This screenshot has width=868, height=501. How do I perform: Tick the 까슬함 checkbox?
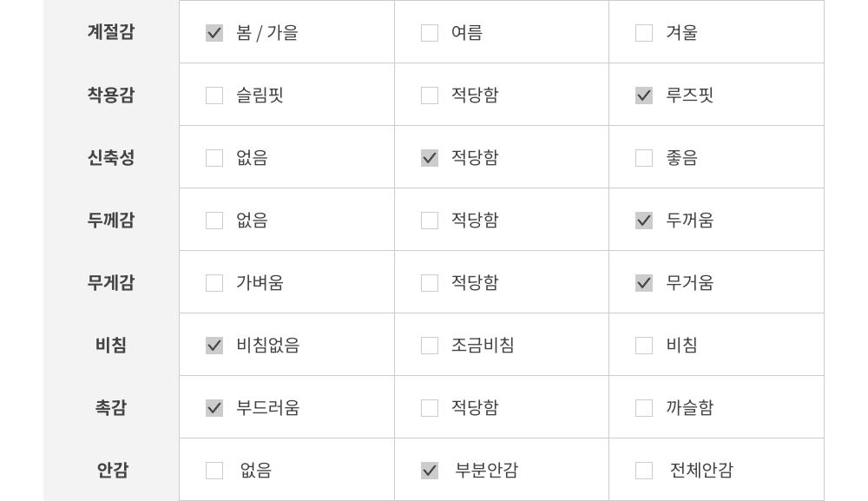click(x=644, y=408)
